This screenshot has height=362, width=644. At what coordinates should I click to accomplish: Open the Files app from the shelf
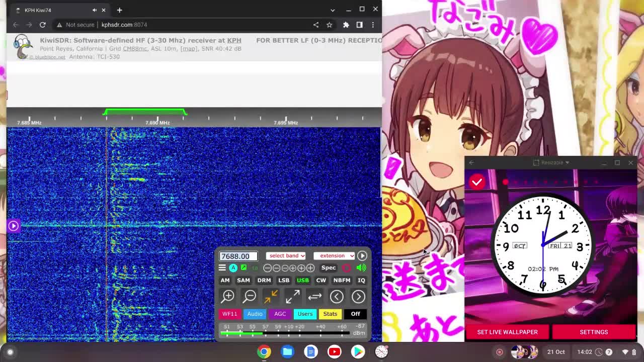[x=288, y=351]
